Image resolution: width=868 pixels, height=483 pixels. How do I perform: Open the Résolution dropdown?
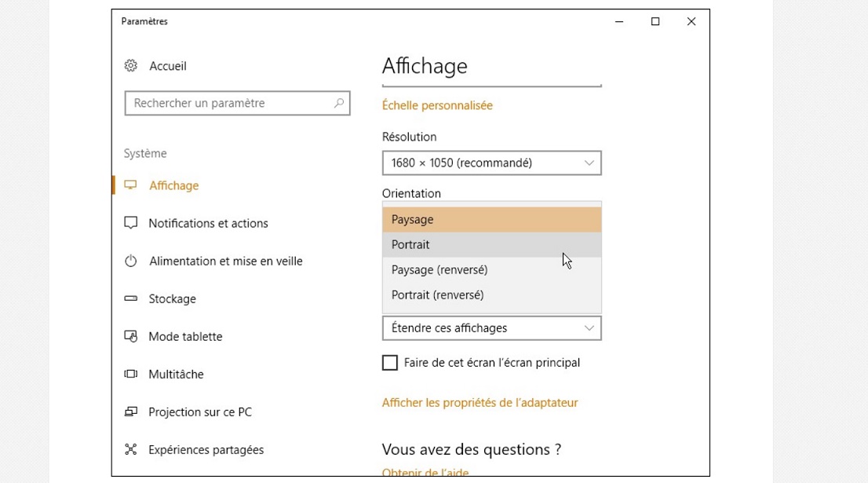click(x=491, y=163)
